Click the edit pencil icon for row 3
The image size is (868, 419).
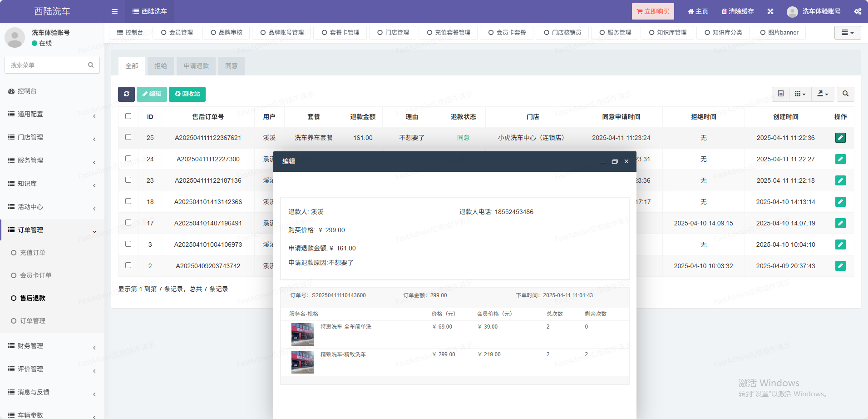[x=840, y=244]
